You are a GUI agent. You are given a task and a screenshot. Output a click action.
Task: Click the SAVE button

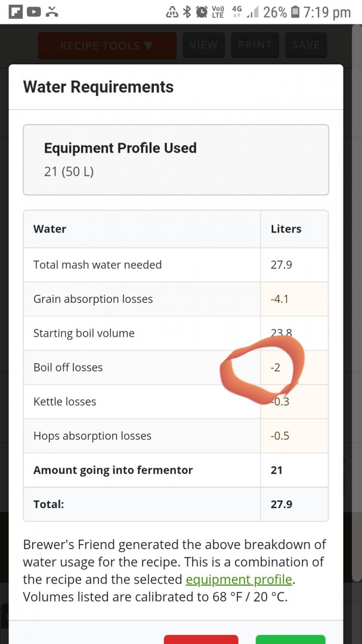coord(306,45)
